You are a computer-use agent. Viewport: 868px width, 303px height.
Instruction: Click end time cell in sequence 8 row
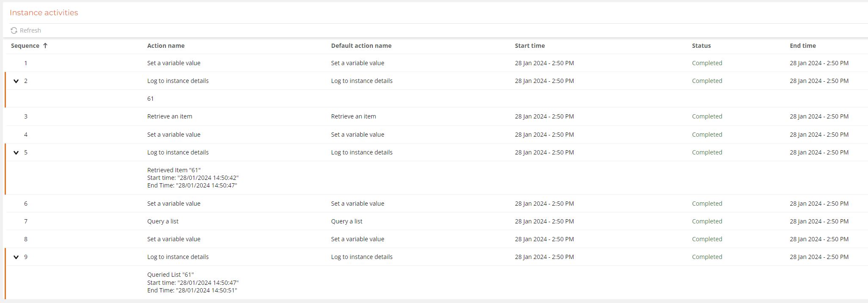[819, 239]
